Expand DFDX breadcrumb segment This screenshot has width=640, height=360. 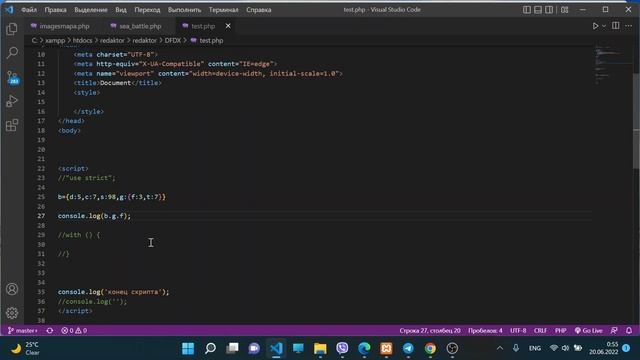tap(173, 40)
